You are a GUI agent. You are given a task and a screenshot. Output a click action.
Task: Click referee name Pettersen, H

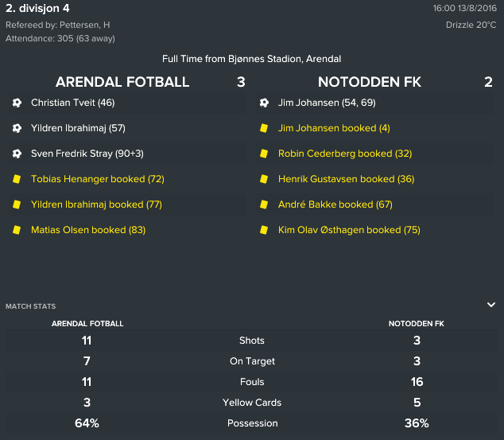[x=85, y=25]
